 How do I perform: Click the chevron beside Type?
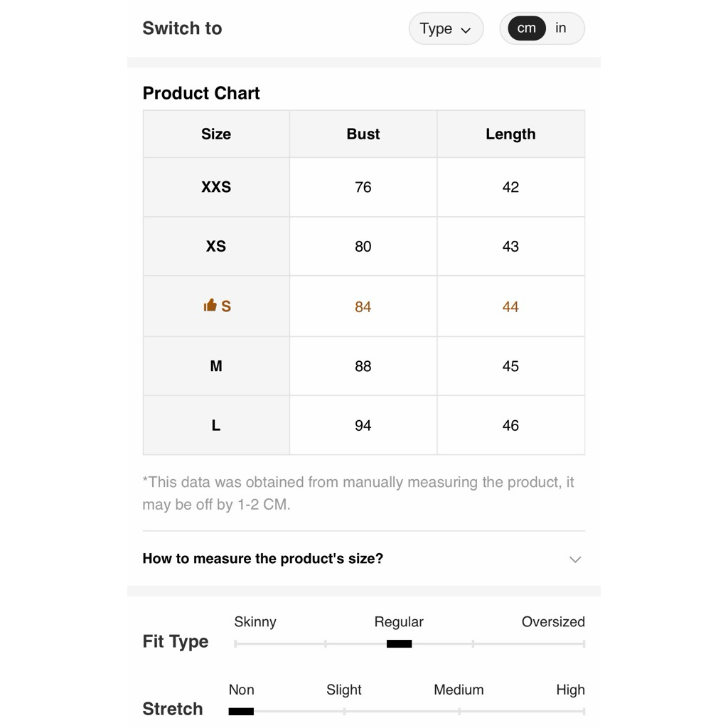tap(466, 31)
